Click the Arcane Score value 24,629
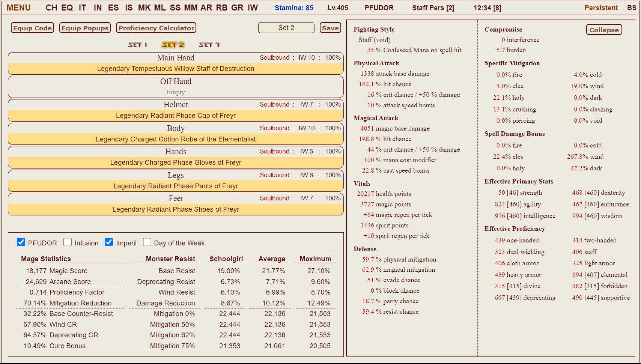641x364 pixels. (36, 282)
